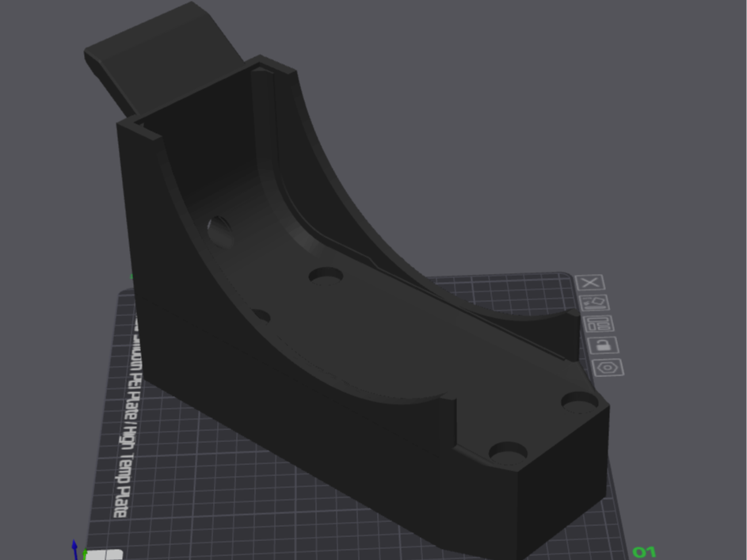Click the remove plate X icon

[590, 283]
